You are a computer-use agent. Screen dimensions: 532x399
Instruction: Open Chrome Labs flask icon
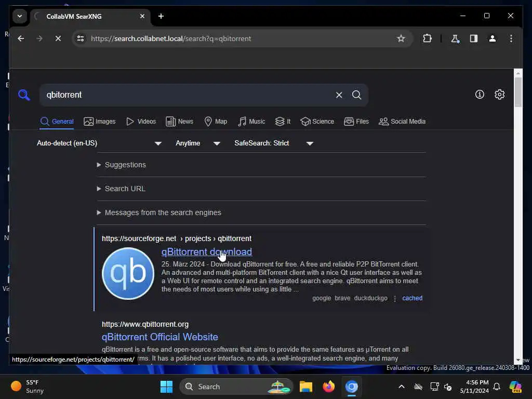tap(455, 38)
